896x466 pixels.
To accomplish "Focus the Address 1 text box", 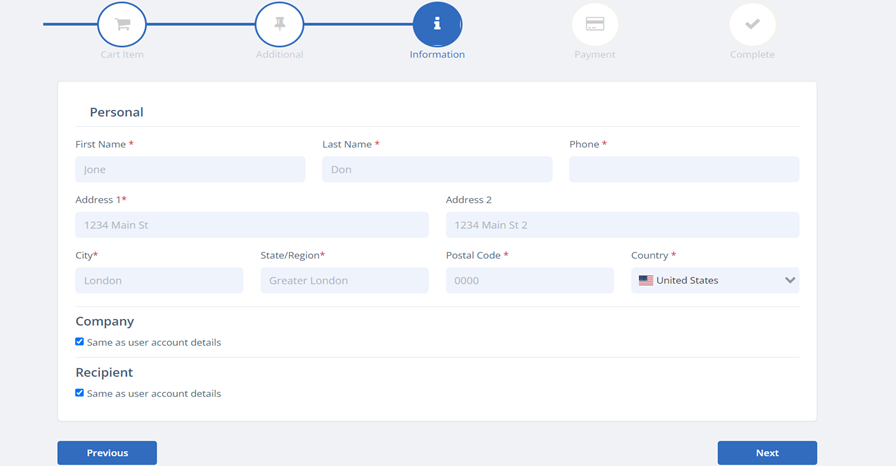I will coord(251,225).
